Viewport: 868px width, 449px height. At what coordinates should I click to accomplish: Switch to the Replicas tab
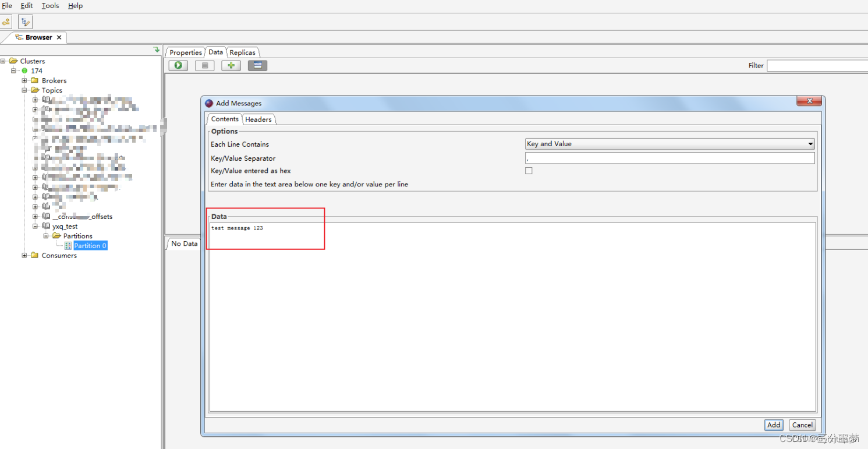(x=242, y=52)
